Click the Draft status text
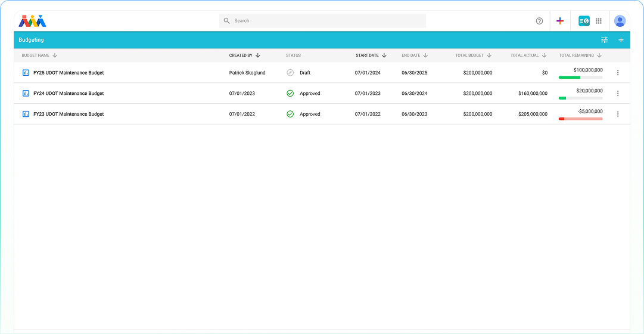 coord(305,73)
